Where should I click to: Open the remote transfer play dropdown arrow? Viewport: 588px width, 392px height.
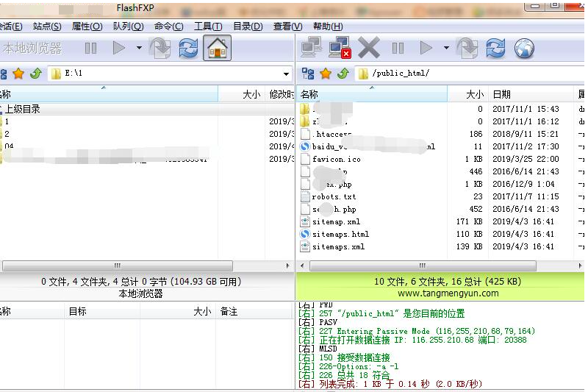[446, 48]
